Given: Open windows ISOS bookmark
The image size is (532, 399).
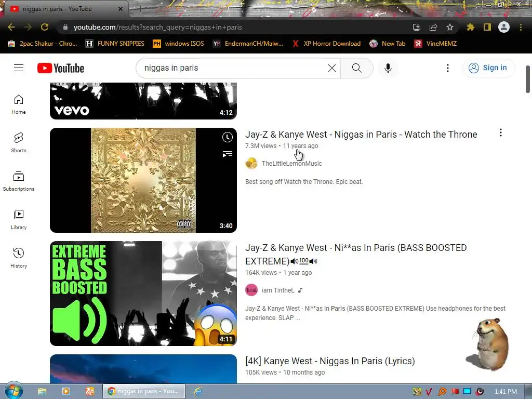Looking at the screenshot, I should [179, 44].
